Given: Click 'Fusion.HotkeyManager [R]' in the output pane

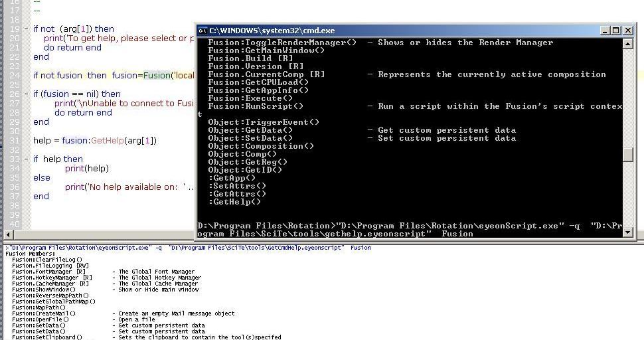Looking at the screenshot, I should tap(52, 278).
